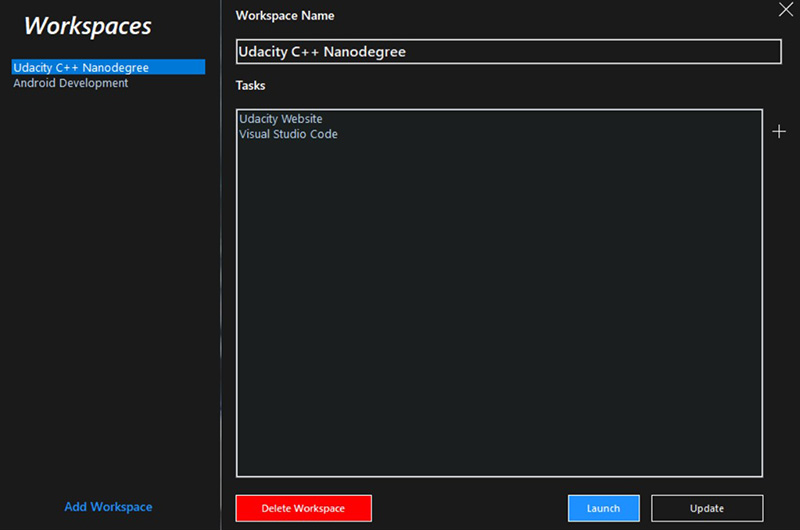Screen dimensions: 800x530
Task: Close the window with the X icon
Action: [785, 10]
